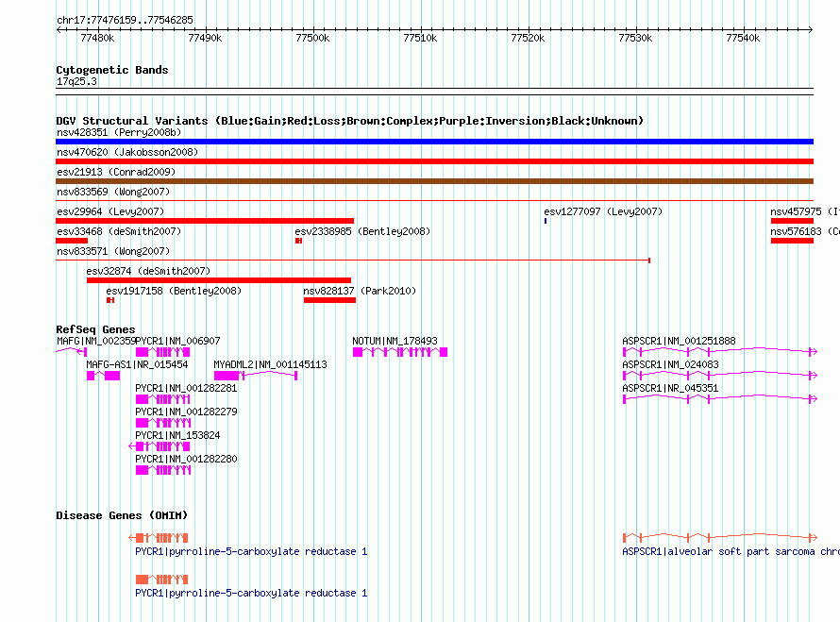Open nsv428351 (Perry2008b) label
840x622 pixels.
point(119,132)
